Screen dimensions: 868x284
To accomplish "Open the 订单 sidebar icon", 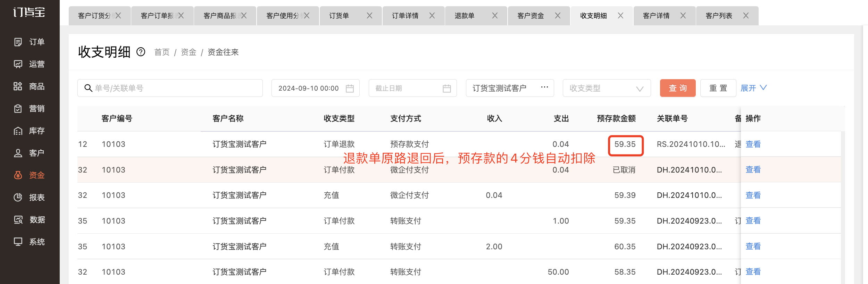I will [x=18, y=42].
